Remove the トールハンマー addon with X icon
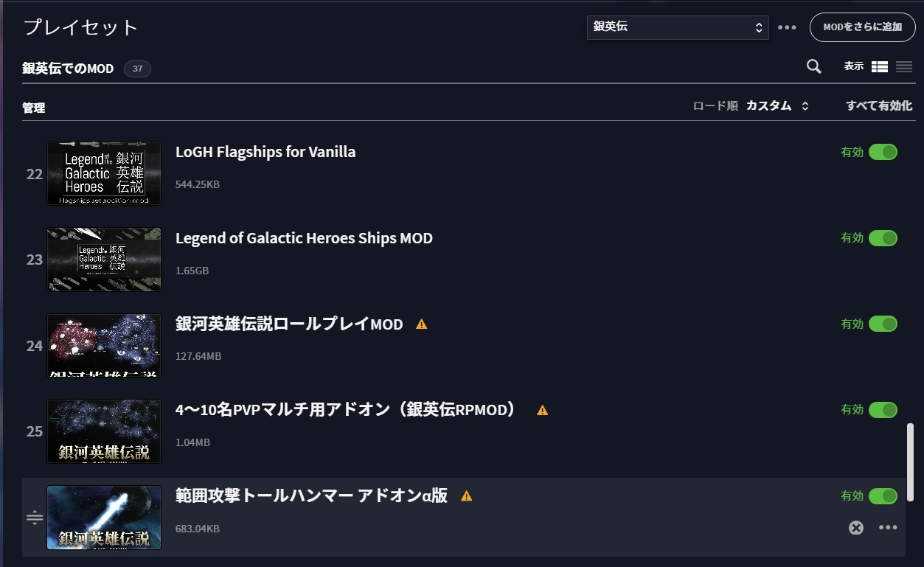This screenshot has width=924, height=567. (x=855, y=527)
